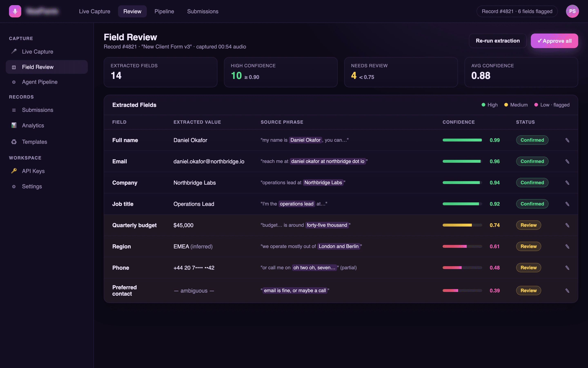Open the Pipeline top tab
This screenshot has width=588, height=368.
coord(164,11)
